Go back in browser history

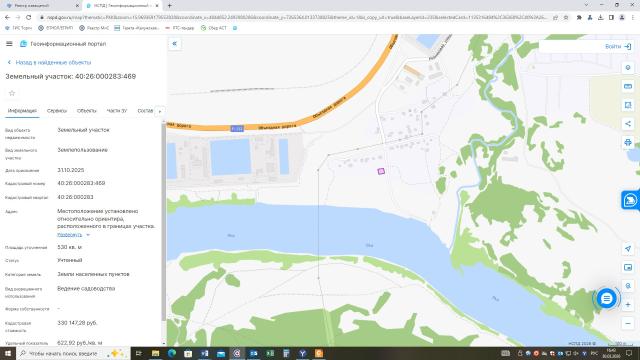pyautogui.click(x=7, y=18)
